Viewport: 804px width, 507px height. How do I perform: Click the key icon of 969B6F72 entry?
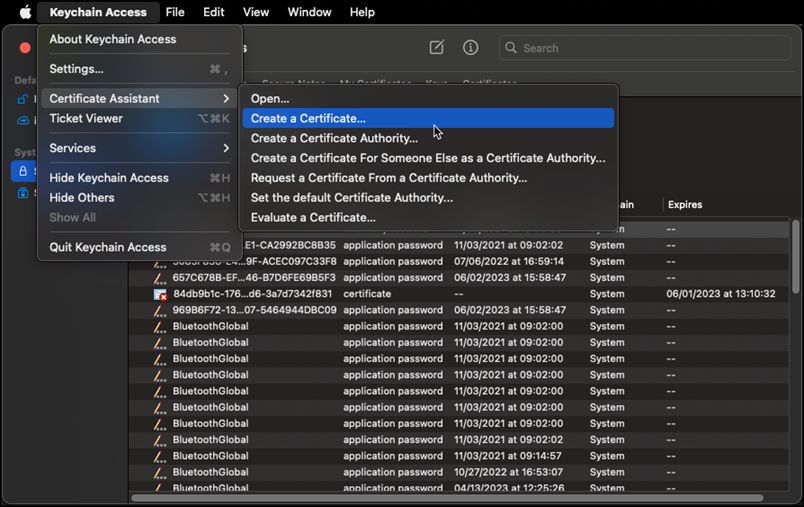[x=160, y=311]
